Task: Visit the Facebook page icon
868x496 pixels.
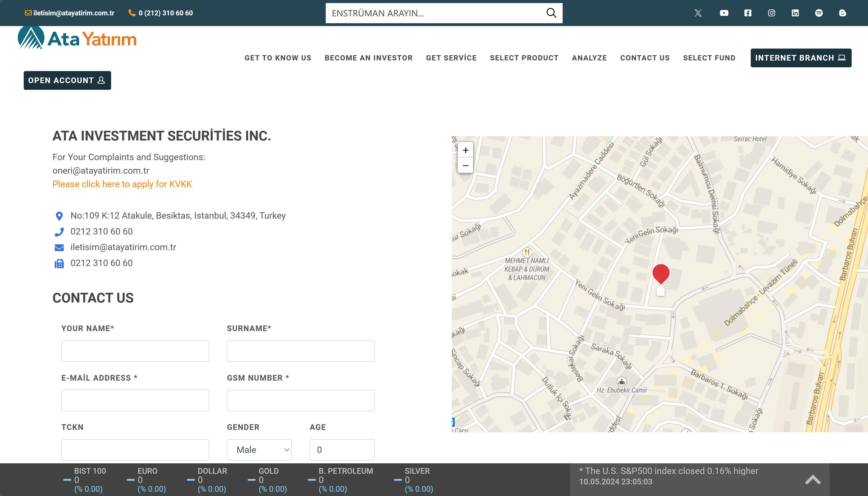Action: (748, 13)
